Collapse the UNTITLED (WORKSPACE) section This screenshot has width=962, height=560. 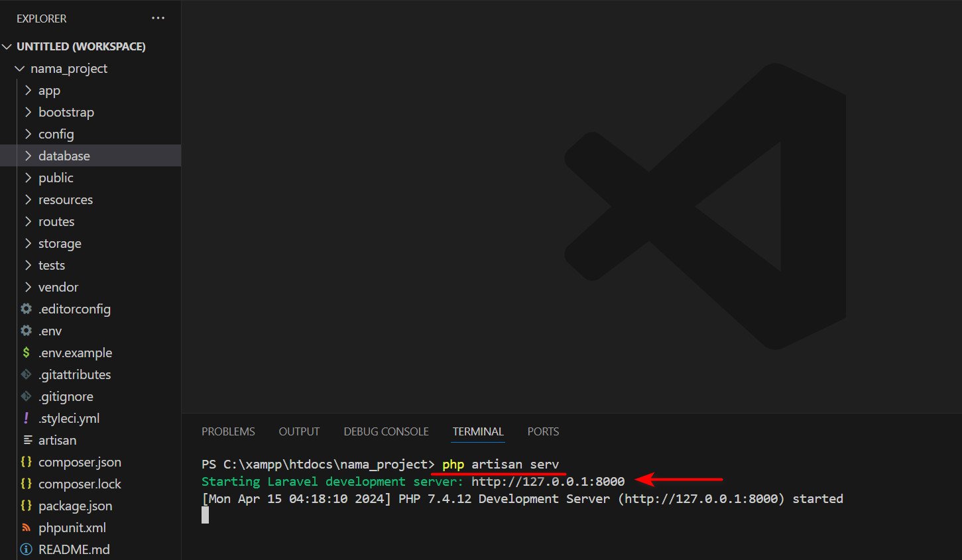coord(7,46)
